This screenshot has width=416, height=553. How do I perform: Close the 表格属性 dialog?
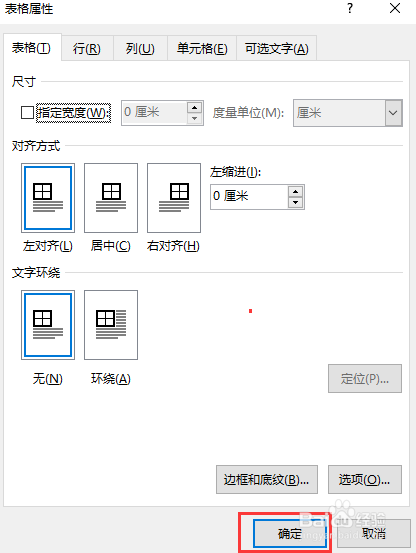[x=395, y=8]
